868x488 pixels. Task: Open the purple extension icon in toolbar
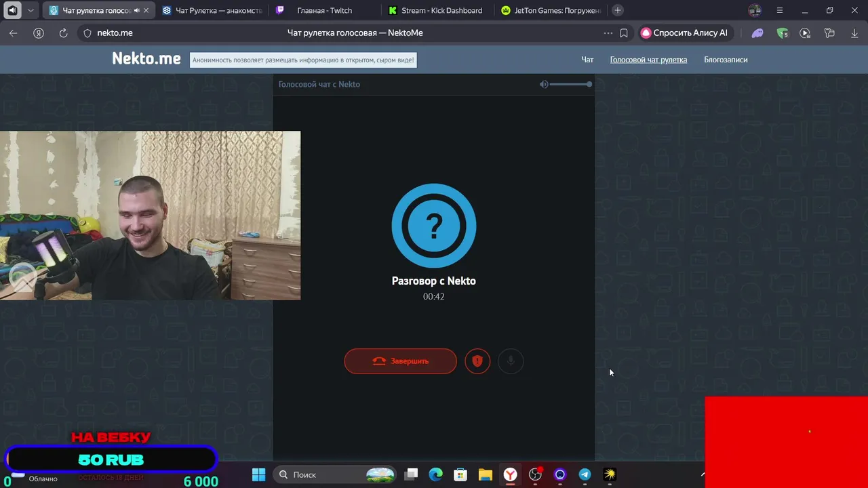click(758, 33)
